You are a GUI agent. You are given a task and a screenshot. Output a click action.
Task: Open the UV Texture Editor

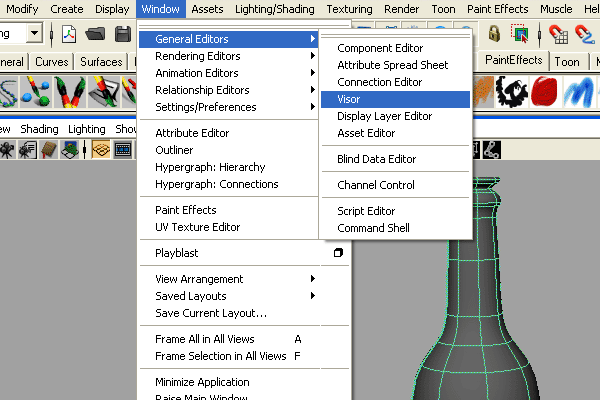coord(228,227)
